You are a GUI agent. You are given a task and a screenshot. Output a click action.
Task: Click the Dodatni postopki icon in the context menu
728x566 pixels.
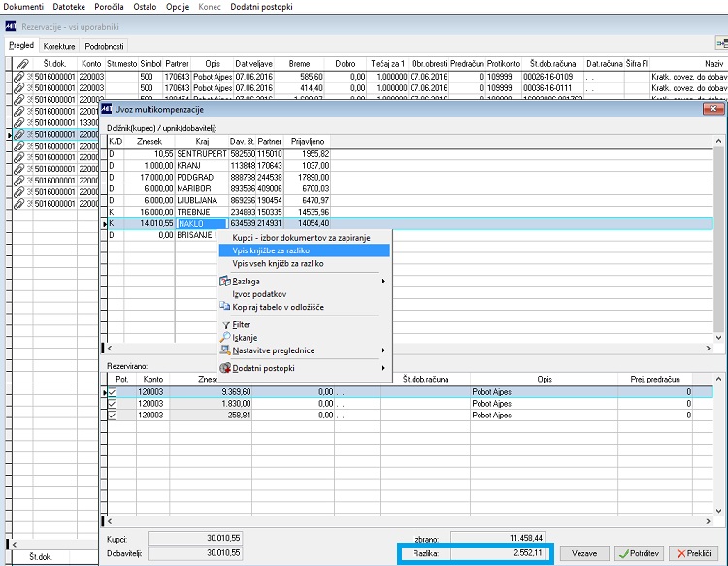click(225, 368)
